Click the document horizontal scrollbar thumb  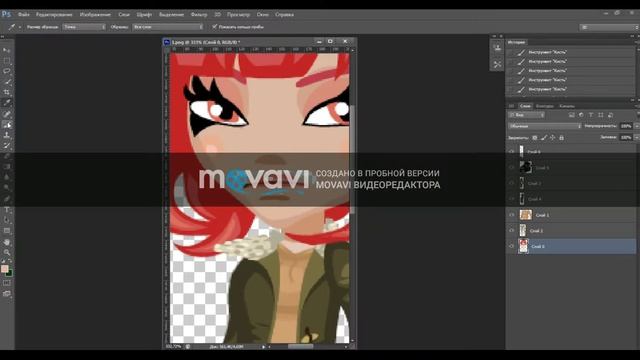click(300, 347)
